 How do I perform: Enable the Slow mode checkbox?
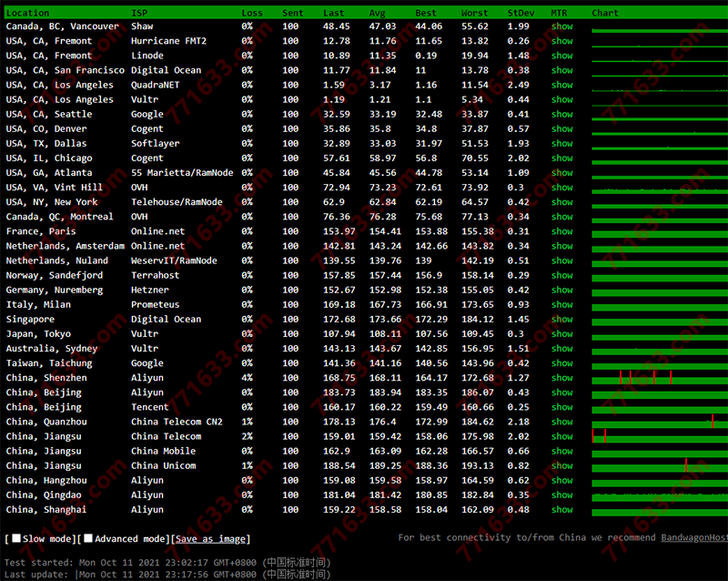coord(16,538)
